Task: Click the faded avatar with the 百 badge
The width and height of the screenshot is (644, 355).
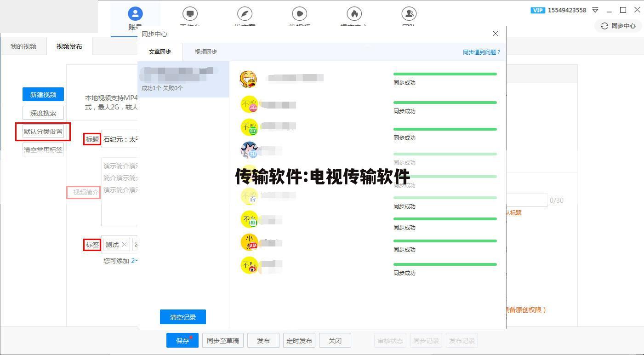Action: click(x=250, y=196)
